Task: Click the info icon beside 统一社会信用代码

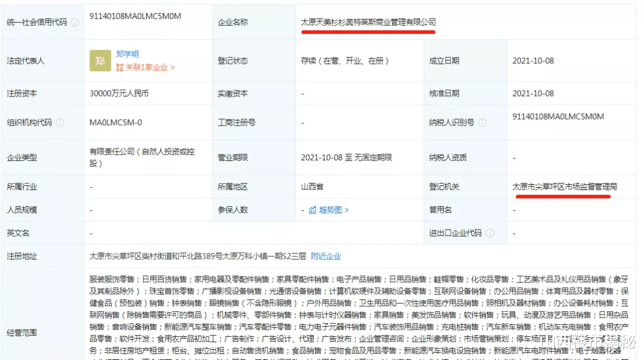Action: (x=75, y=22)
